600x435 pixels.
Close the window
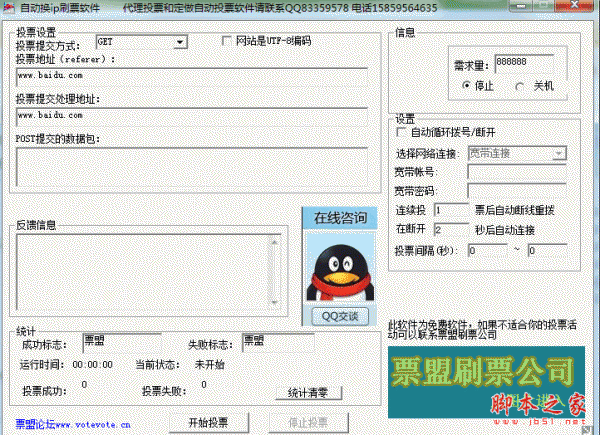click(574, 5)
